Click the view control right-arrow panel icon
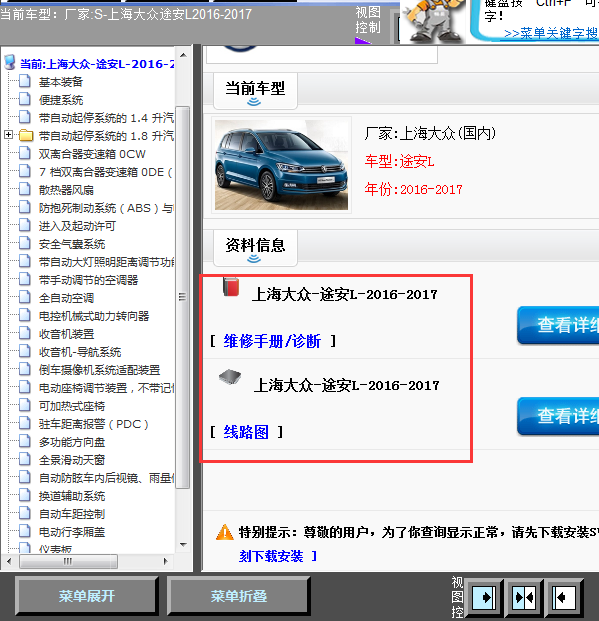599x621 pixels. pos(484,597)
